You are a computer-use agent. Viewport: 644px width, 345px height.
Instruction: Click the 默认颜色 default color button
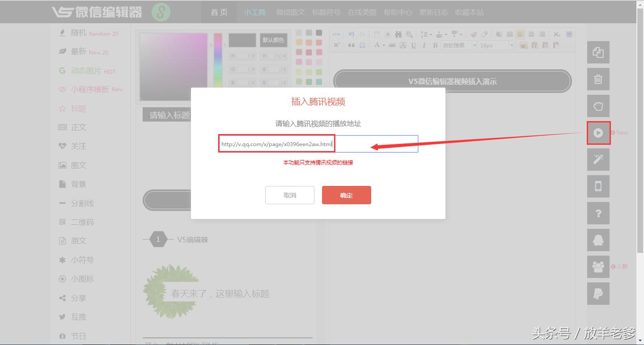click(273, 40)
